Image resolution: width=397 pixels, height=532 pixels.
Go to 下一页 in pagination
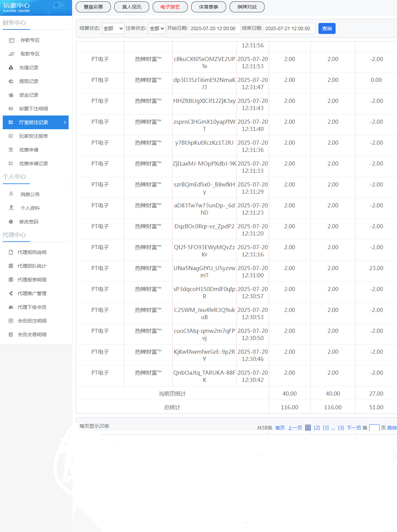tap(354, 428)
